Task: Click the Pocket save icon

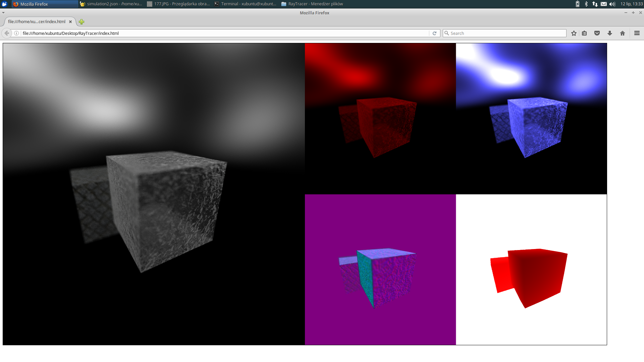Action: (597, 33)
